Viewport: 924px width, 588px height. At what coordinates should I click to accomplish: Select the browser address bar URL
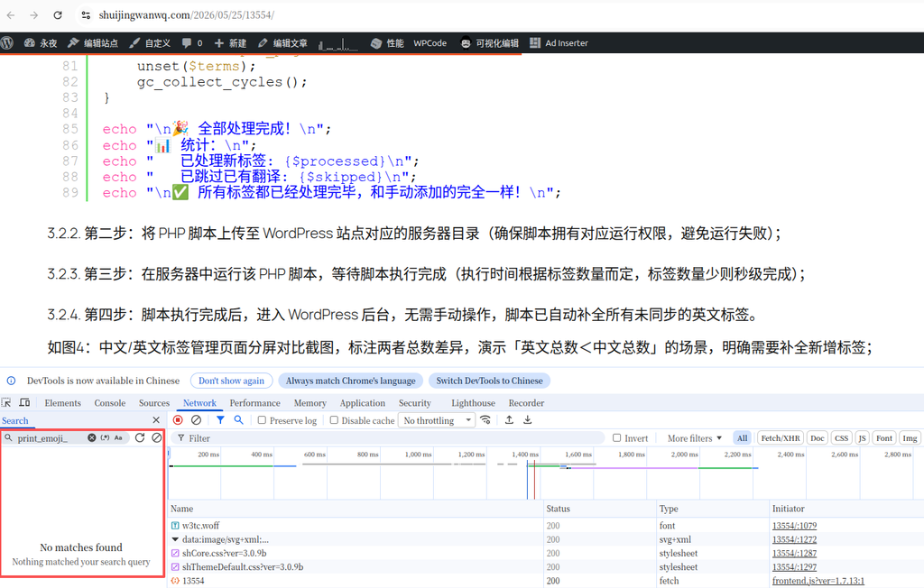[x=186, y=15]
